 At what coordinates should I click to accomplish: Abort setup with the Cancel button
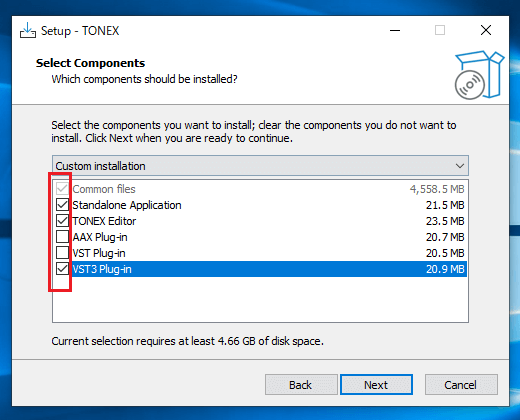[x=461, y=385]
